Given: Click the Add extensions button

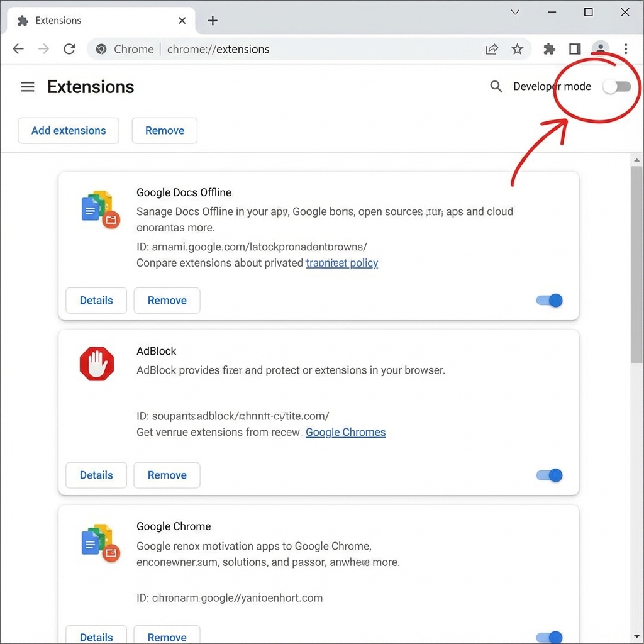Looking at the screenshot, I should [68, 130].
